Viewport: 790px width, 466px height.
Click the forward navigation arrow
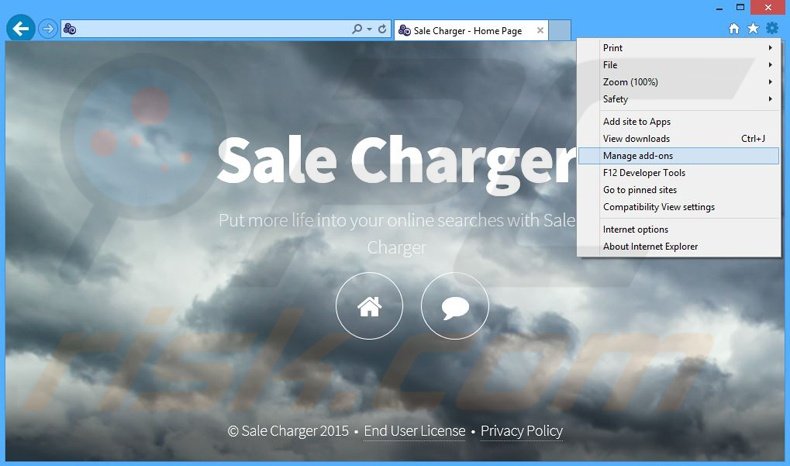[48, 29]
